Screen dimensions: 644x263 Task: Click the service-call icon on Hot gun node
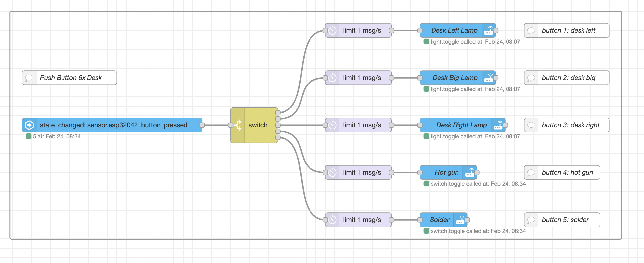pyautogui.click(x=470, y=172)
